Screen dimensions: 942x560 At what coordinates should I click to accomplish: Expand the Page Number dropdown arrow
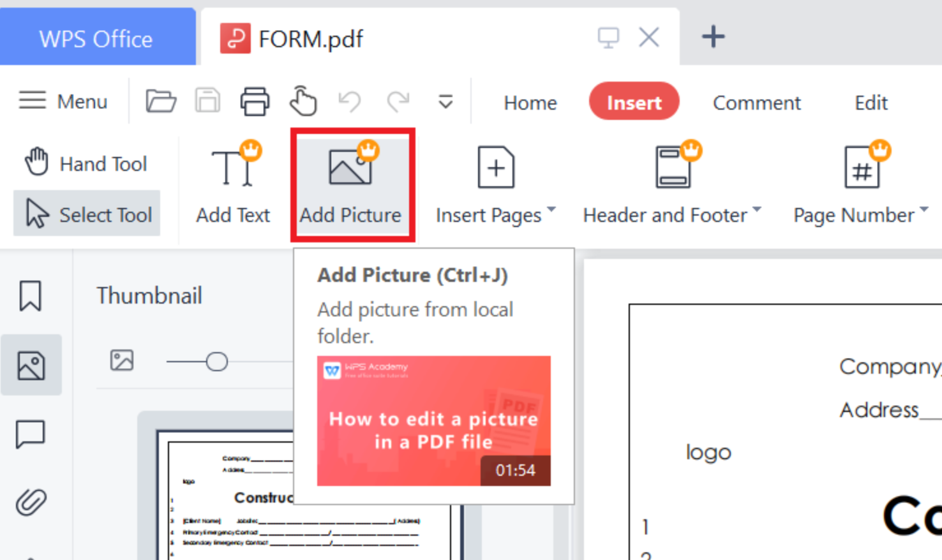(x=923, y=209)
